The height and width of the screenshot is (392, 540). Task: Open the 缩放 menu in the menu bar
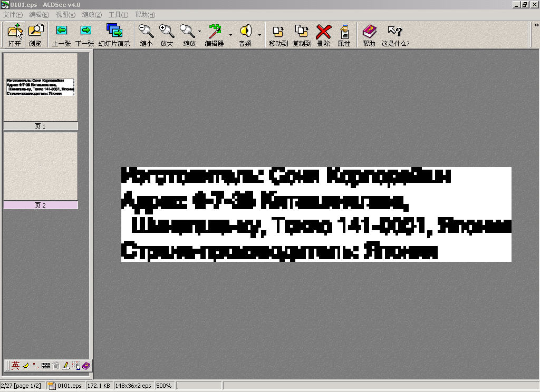tap(92, 14)
